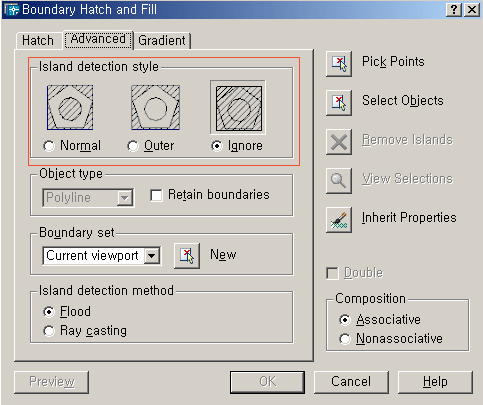Switch to the Hatch tab
The image size is (483, 405).
coord(38,41)
